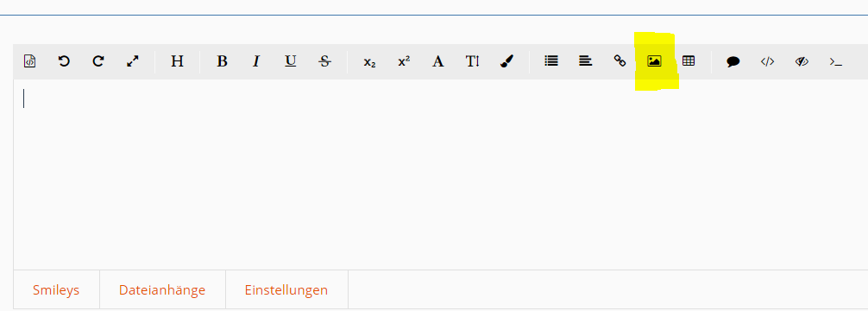Image resolution: width=868 pixels, height=311 pixels.
Task: Click the undo arrow icon
Action: [64, 61]
